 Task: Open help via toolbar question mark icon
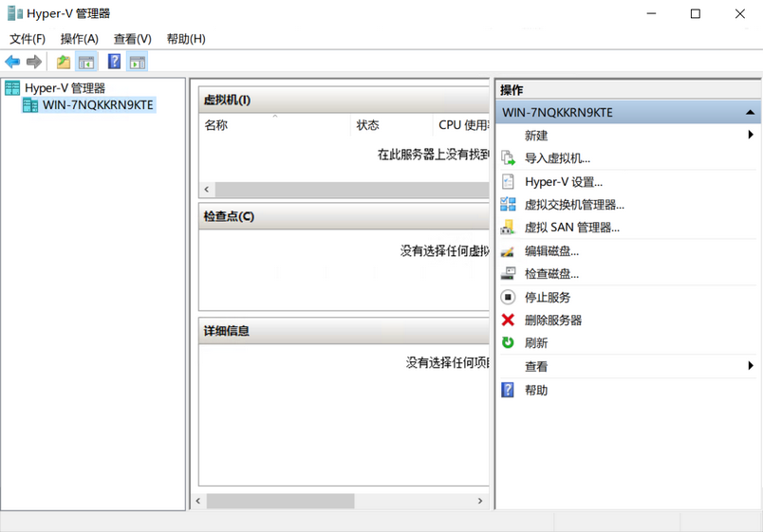114,62
